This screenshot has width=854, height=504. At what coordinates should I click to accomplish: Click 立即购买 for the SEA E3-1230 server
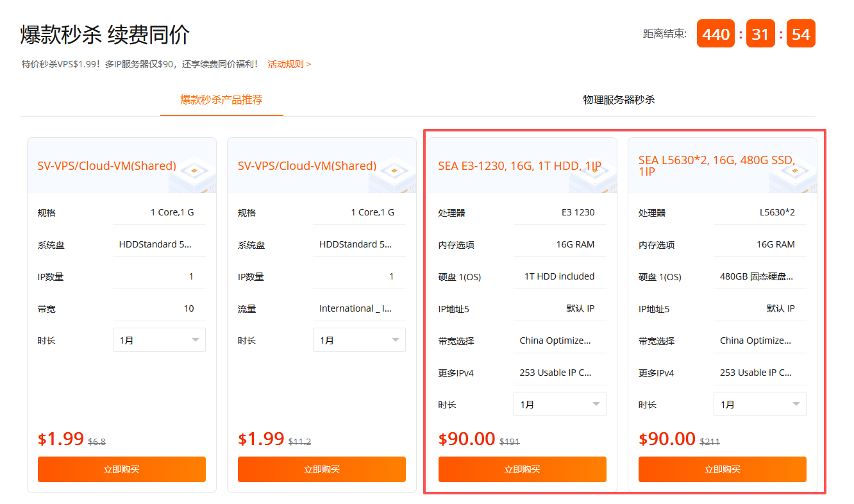(522, 469)
